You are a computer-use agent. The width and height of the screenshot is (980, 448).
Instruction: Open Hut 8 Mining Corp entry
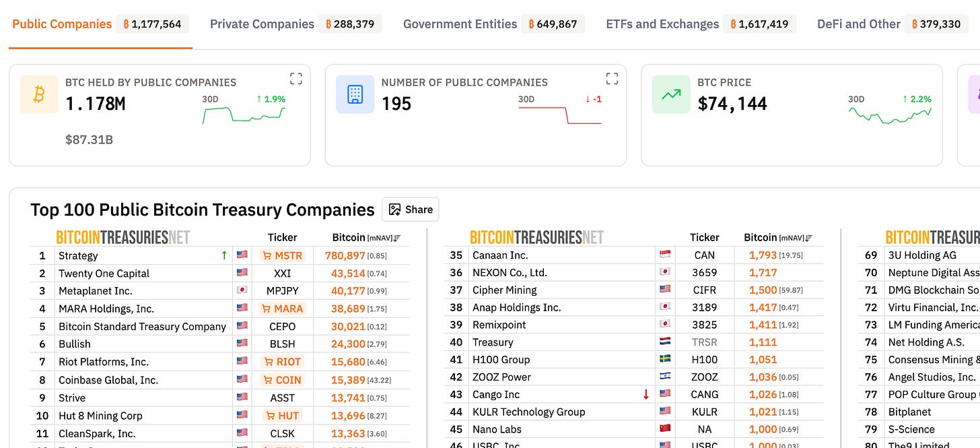tap(100, 416)
